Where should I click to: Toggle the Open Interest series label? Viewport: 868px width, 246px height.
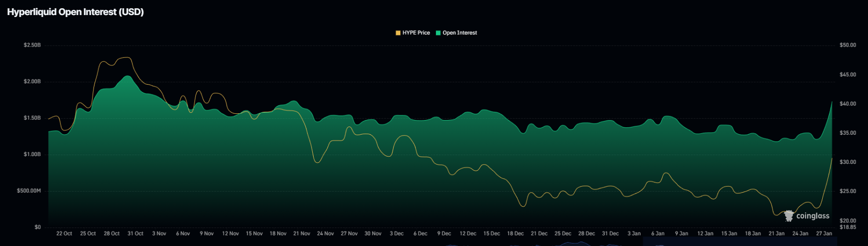coord(459,33)
